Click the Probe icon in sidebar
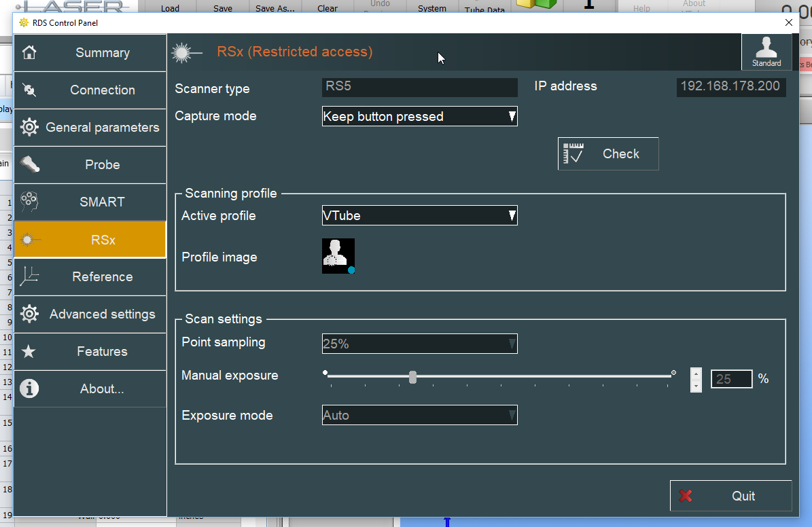This screenshot has height=527, width=812. pos(31,164)
